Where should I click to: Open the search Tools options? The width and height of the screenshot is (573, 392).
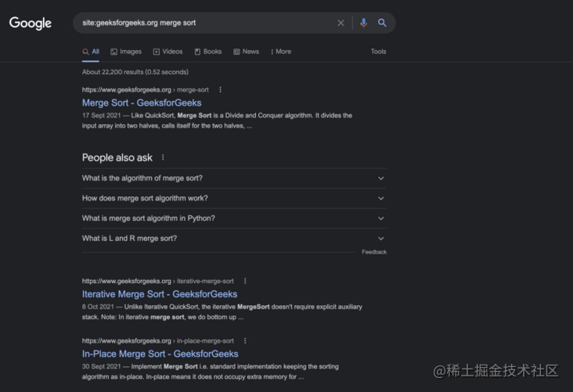pyautogui.click(x=378, y=52)
